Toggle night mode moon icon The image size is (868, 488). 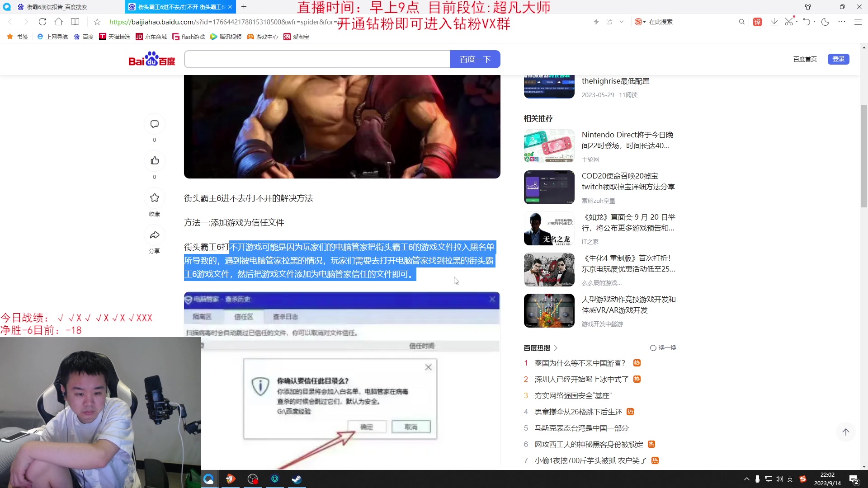click(x=825, y=22)
